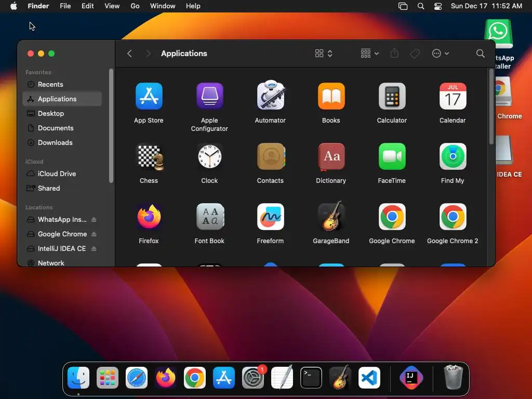Open Downloads in the sidebar
The image size is (532, 399).
62,143
